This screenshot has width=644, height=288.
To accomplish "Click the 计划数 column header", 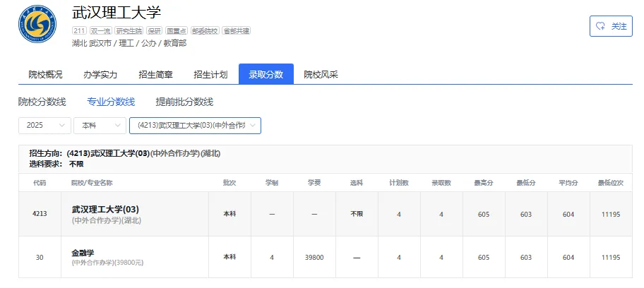I will [399, 183].
